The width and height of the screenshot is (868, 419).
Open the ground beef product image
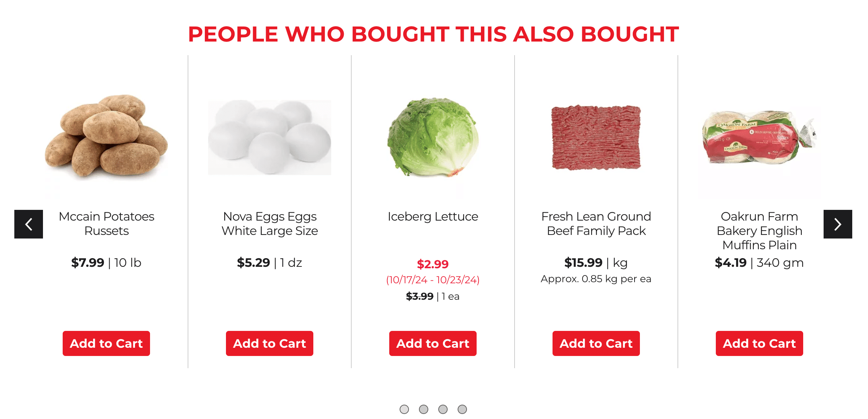pos(596,138)
